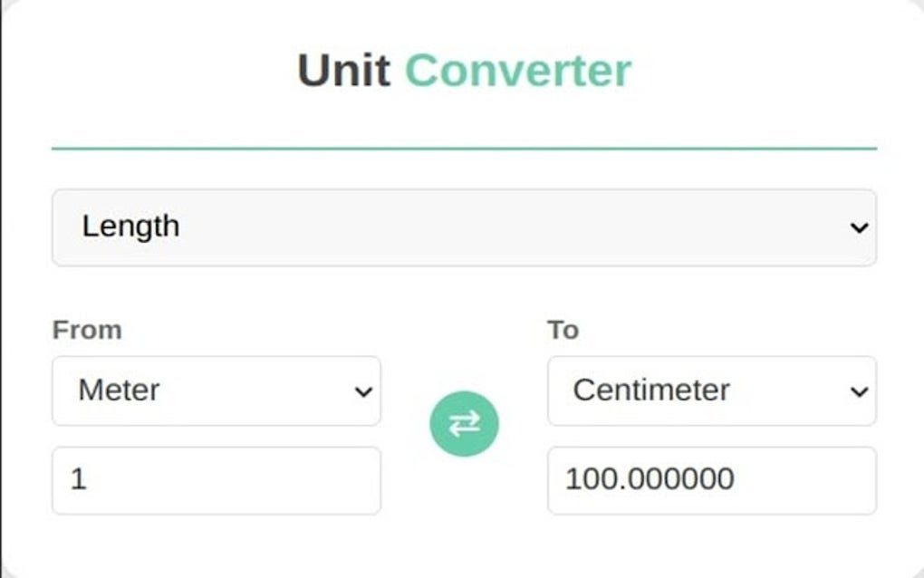Click the chevron on the Length selector

click(x=859, y=227)
